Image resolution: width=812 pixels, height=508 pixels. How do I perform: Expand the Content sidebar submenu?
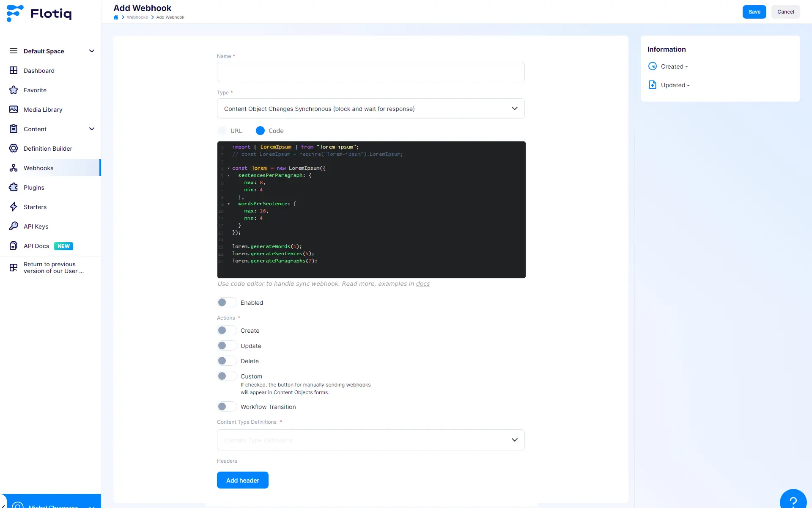tap(92, 129)
